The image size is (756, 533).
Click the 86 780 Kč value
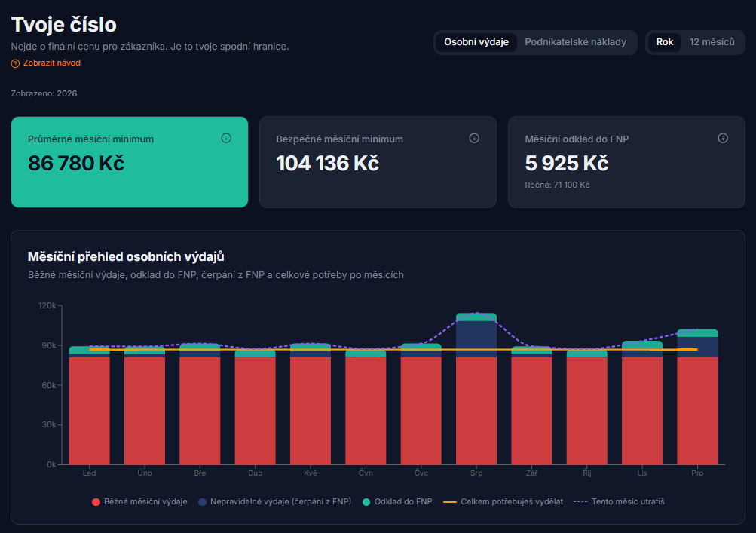pos(76,164)
